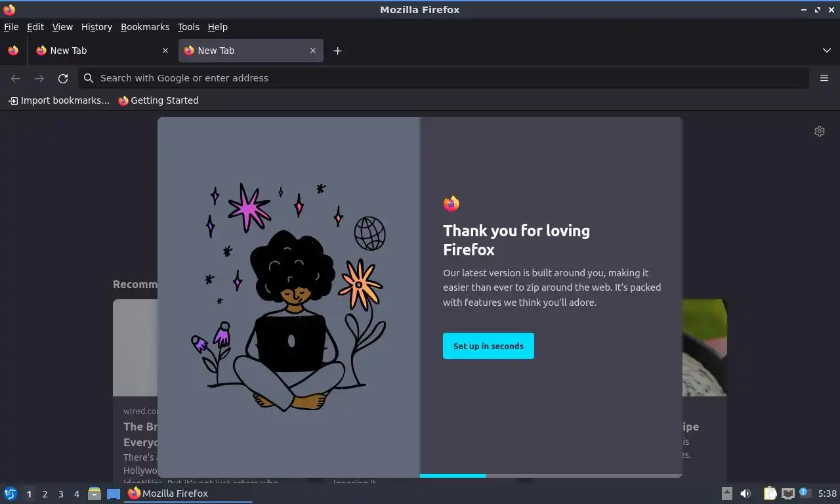Image resolution: width=840 pixels, height=504 pixels.
Task: Reload the current page
Action: tap(63, 78)
